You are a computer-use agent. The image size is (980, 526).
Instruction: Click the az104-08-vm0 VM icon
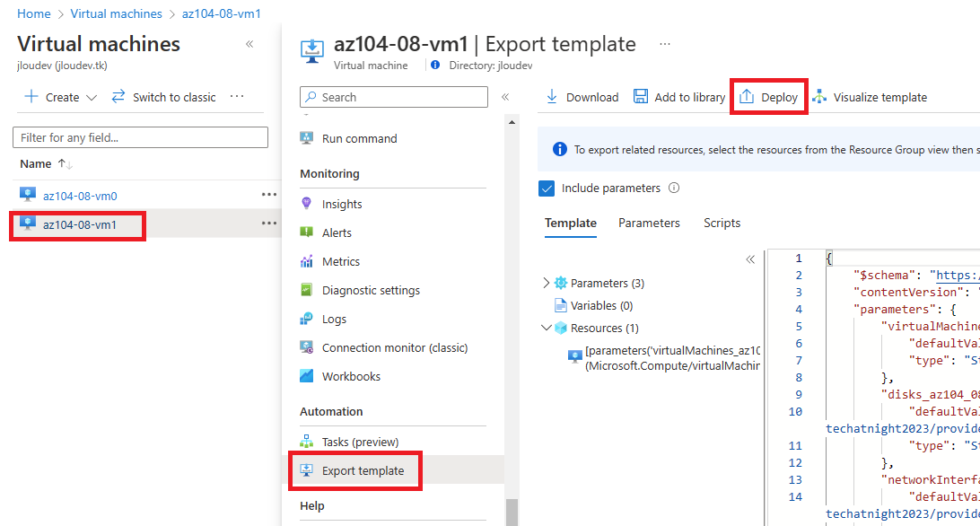click(x=28, y=195)
